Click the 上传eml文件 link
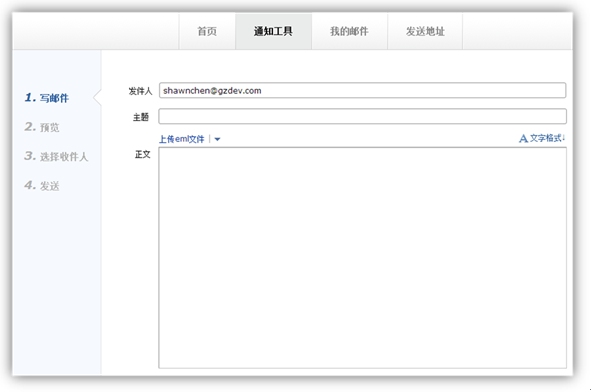 tap(182, 139)
